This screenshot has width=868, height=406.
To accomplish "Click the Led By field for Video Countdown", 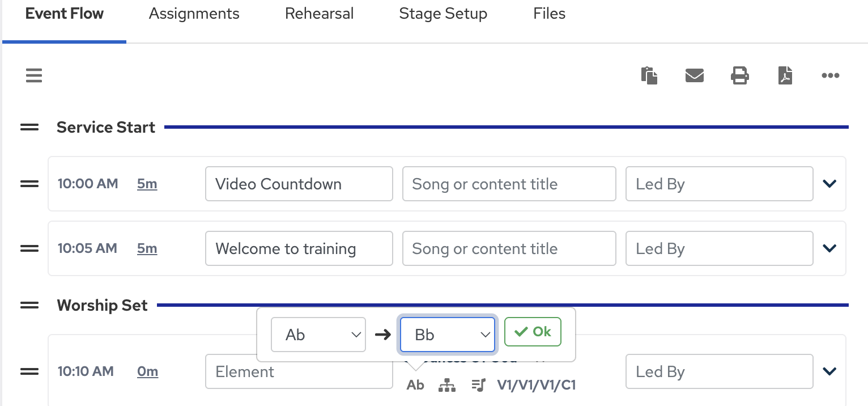I will tap(719, 184).
